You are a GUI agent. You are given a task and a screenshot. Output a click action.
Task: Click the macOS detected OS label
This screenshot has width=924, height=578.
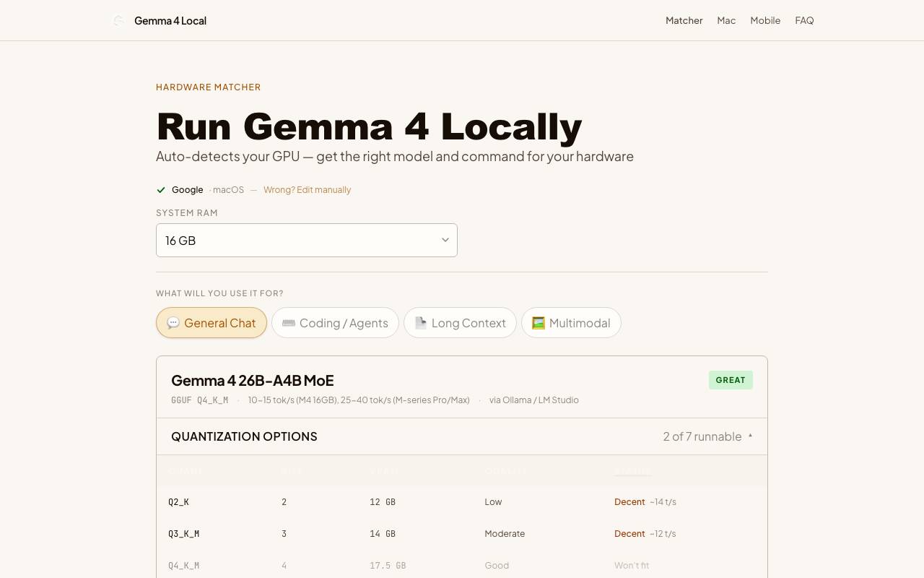tap(228, 190)
